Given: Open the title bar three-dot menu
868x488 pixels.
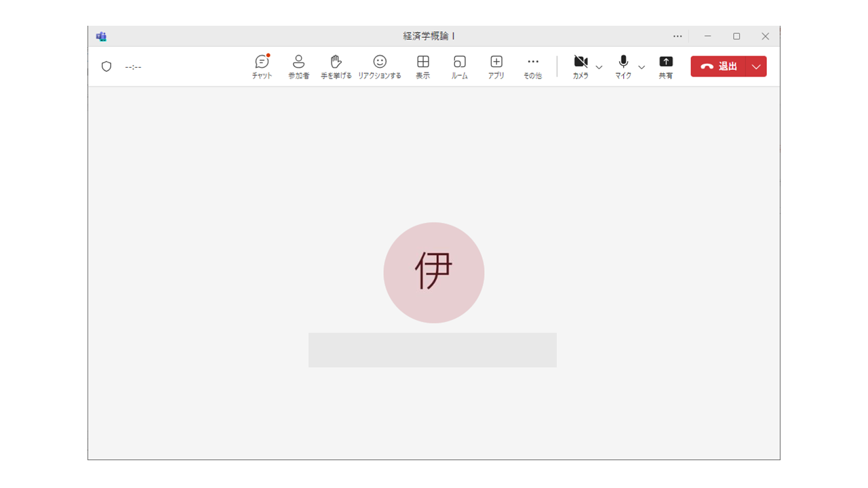Looking at the screenshot, I should point(677,36).
